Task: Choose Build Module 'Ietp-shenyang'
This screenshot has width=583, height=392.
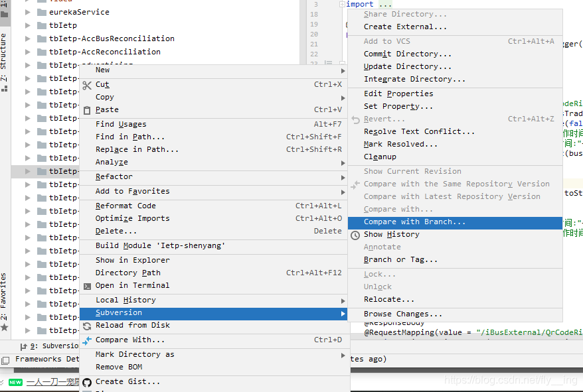Action: (x=213, y=246)
